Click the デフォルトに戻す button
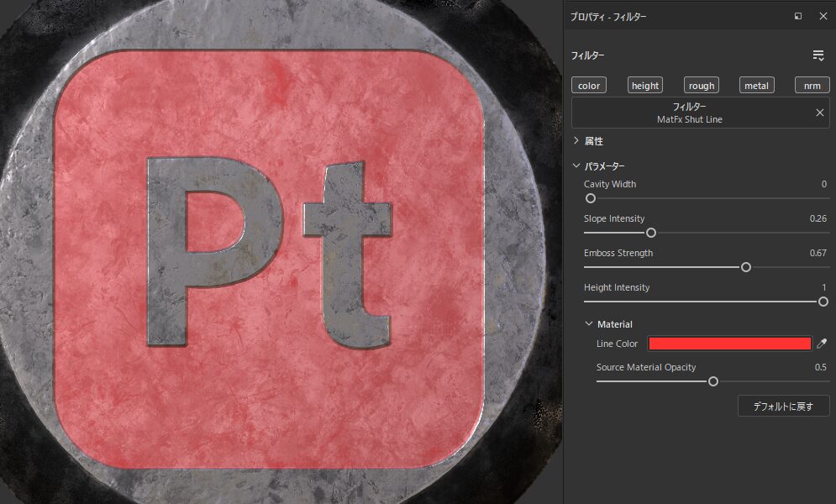Screen dimensions: 836x504 pos(783,406)
